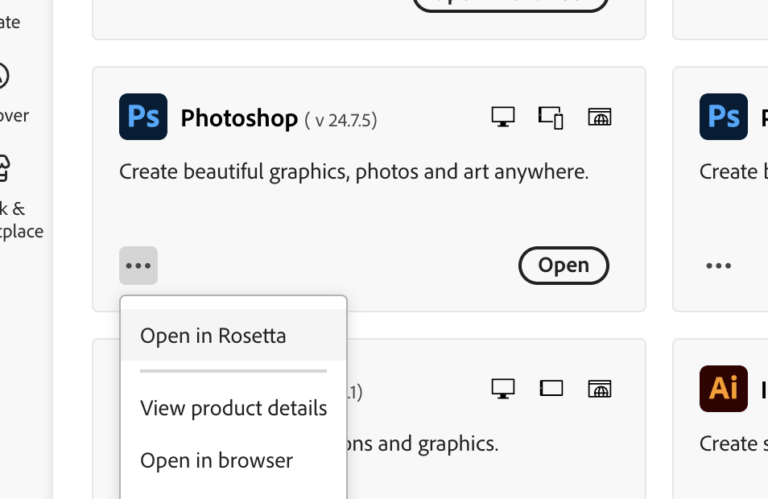Click desktop icon on the lower-left card

click(x=503, y=389)
